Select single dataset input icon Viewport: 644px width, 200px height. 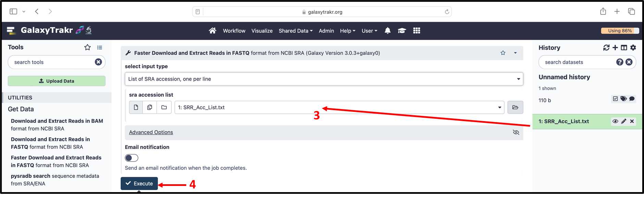[x=136, y=107]
